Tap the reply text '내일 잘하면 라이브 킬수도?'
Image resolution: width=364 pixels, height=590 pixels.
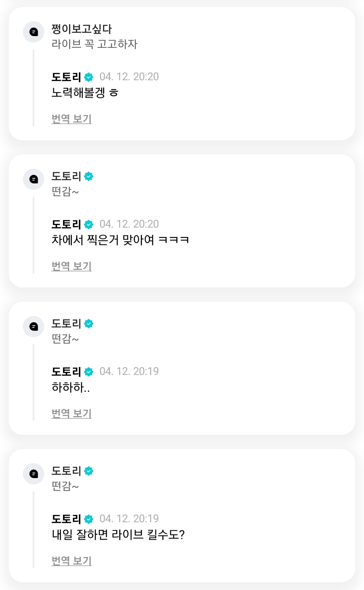point(118,535)
